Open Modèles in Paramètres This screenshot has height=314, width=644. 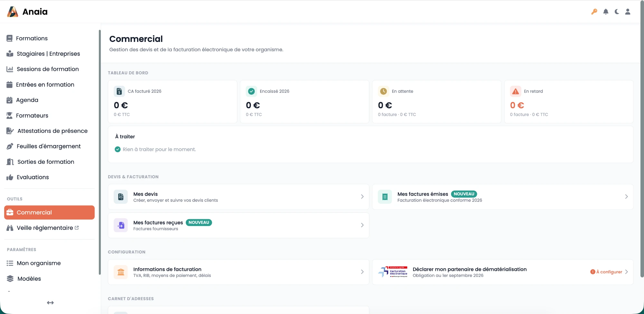(49, 279)
